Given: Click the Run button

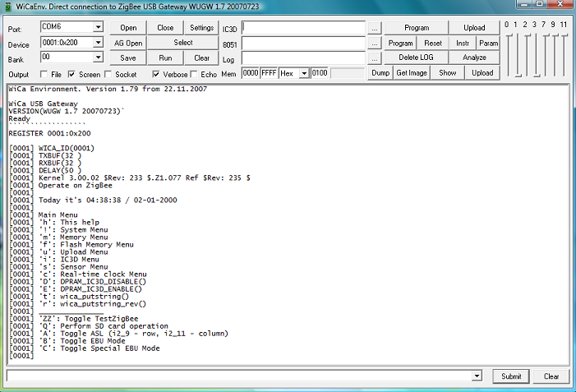Looking at the screenshot, I should pos(165,58).
